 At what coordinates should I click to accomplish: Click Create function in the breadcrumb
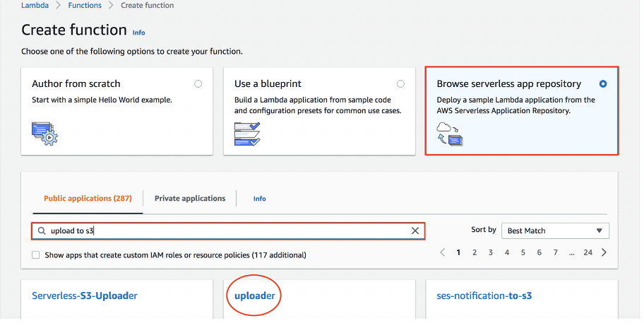[x=147, y=6]
